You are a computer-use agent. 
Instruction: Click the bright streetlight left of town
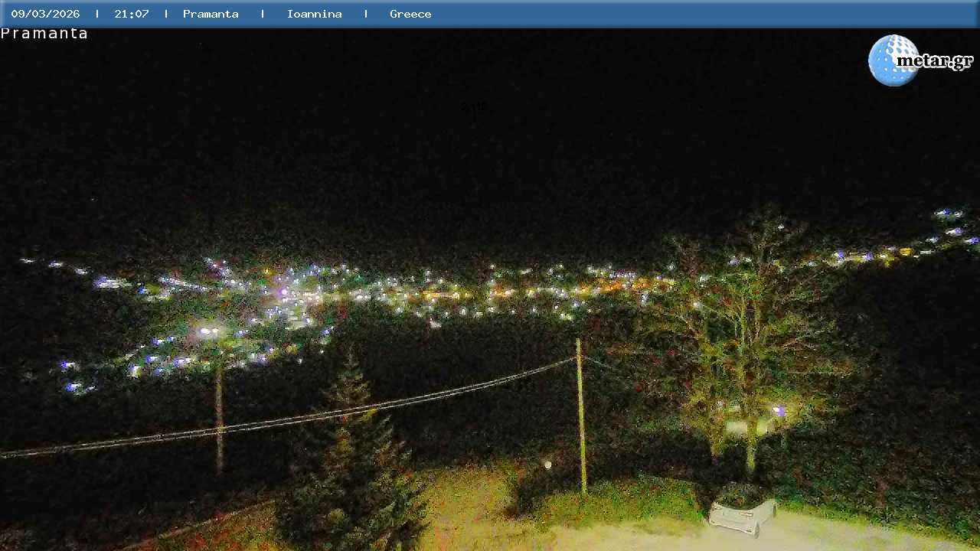(207, 331)
